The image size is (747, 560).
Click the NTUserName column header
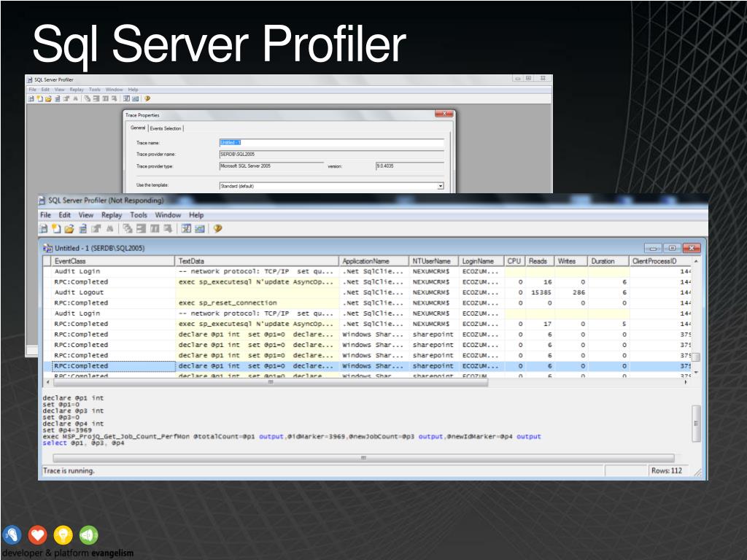point(433,261)
